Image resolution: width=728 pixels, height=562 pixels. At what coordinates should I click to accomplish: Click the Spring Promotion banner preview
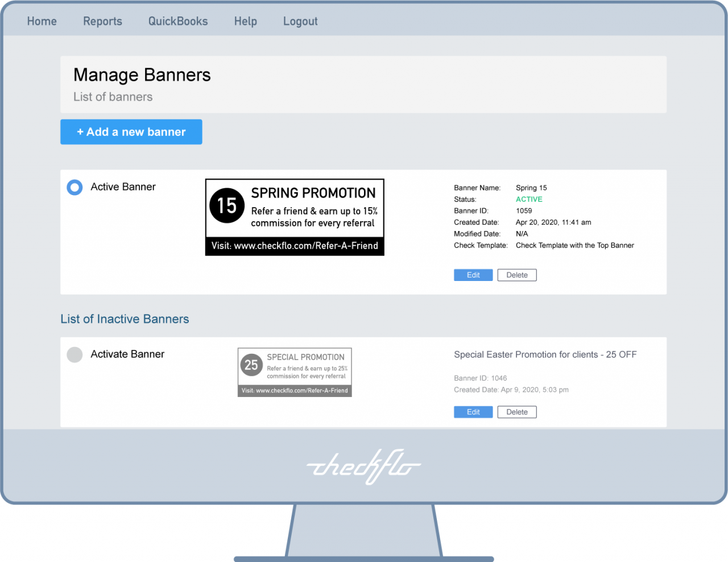[x=295, y=217]
